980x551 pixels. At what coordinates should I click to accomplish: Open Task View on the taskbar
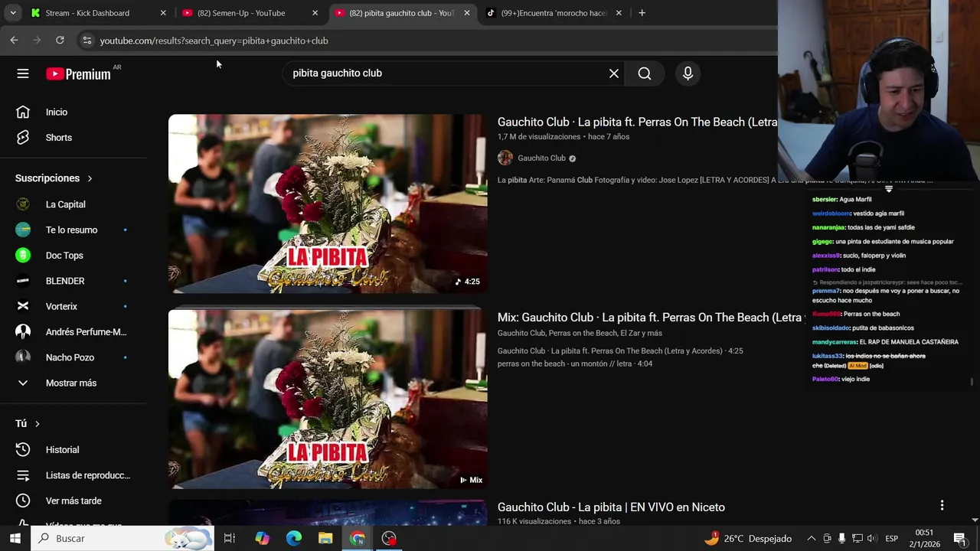pos(229,539)
